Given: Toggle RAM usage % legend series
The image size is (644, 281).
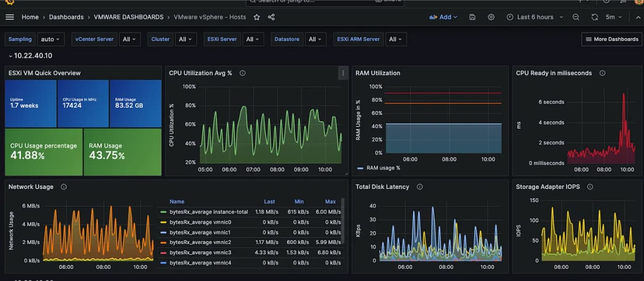Looking at the screenshot, I should click(x=383, y=168).
